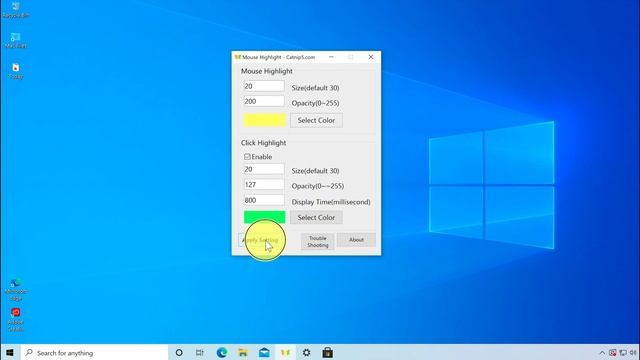The image size is (640, 360).
Task: Minimize the Mouse Highlight window
Action: tap(331, 57)
